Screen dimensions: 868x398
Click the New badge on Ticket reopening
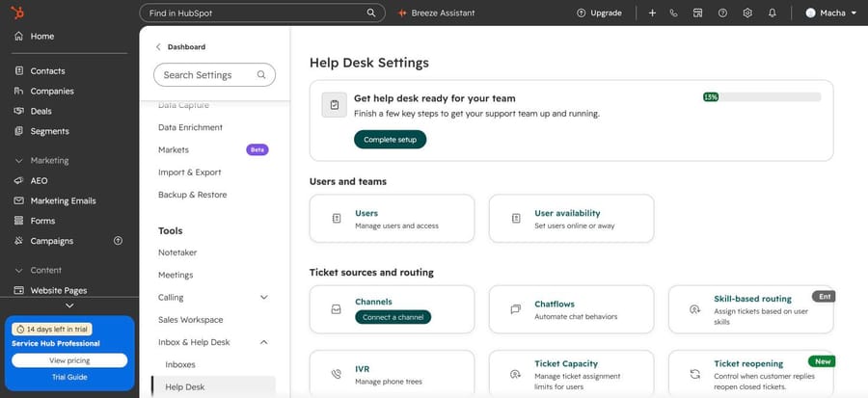[x=822, y=361]
